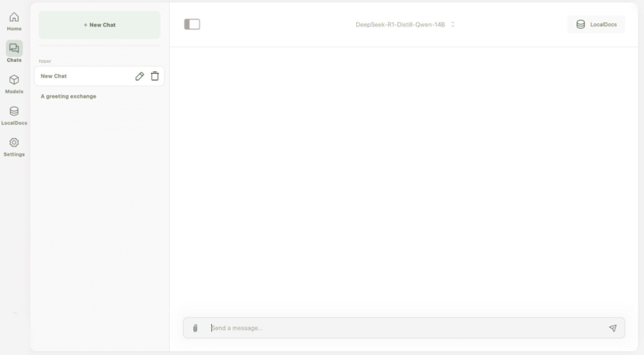Edit the New Chat name with pencil
Viewport: 644px width, 355px height.
pyautogui.click(x=140, y=76)
